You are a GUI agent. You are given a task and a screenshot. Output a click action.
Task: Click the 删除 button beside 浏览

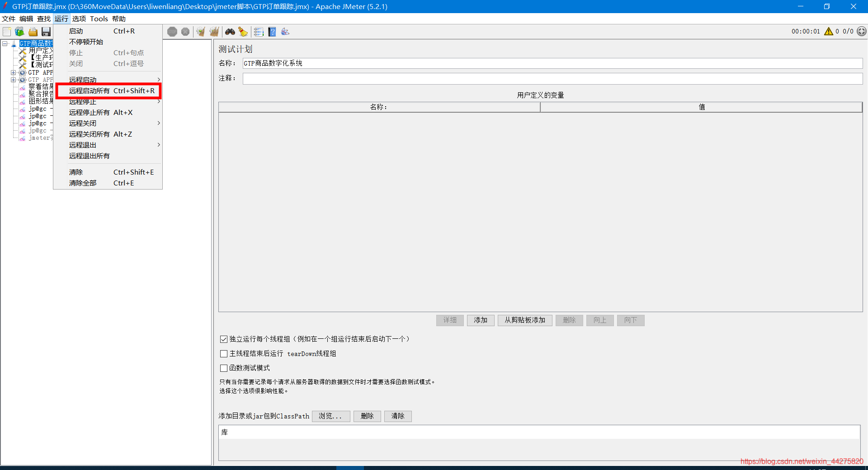(x=367, y=416)
